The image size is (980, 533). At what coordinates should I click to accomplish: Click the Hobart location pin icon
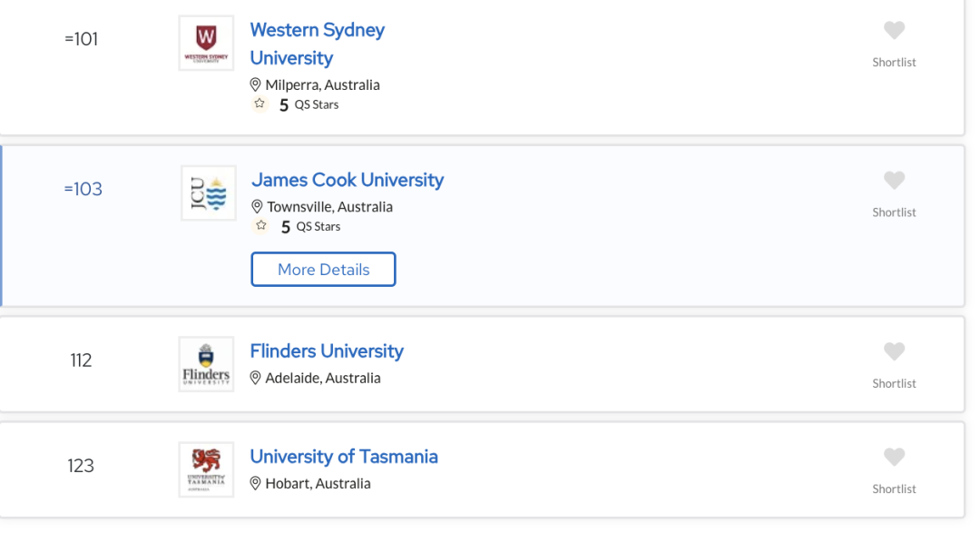click(x=255, y=484)
